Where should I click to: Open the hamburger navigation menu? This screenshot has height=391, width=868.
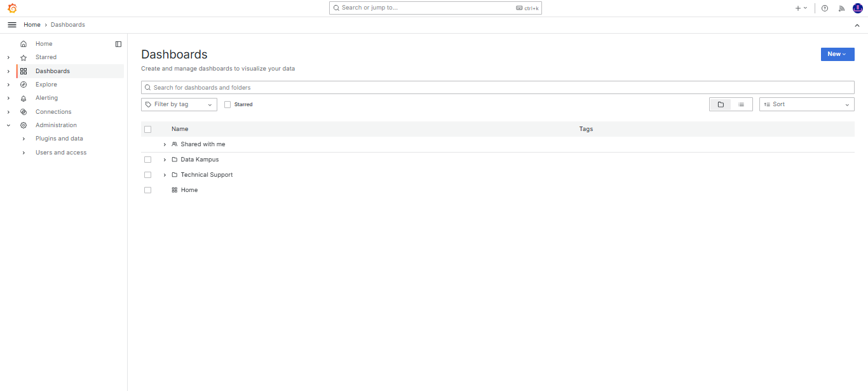[x=11, y=25]
